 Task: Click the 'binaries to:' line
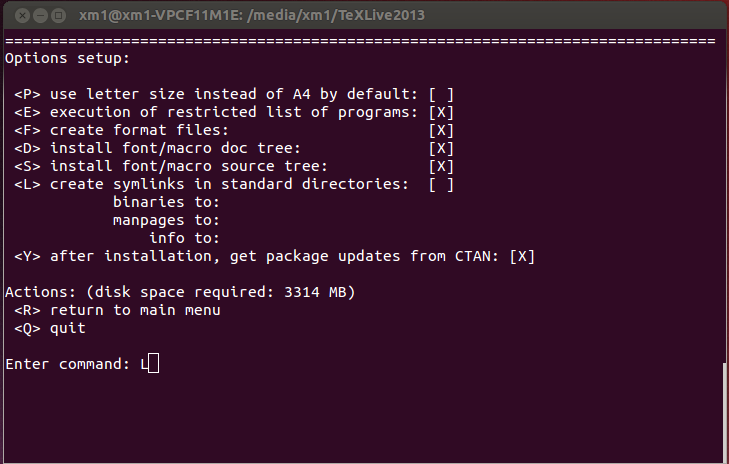166,203
